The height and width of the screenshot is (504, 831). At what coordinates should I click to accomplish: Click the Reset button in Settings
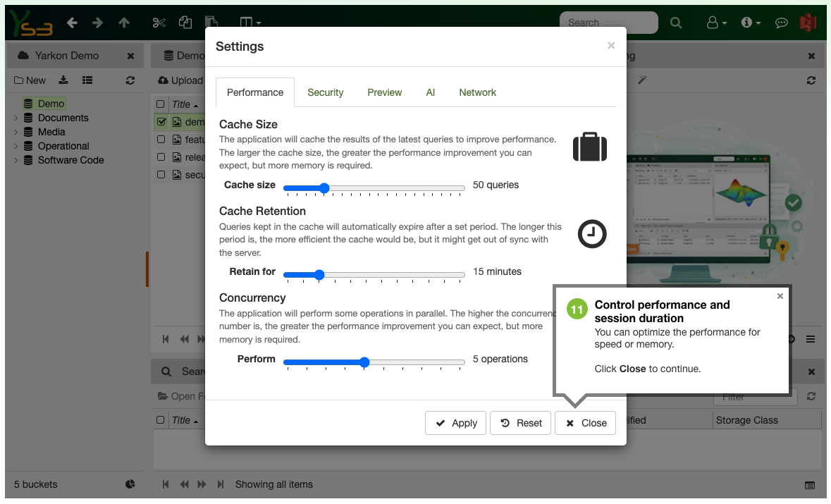click(x=521, y=423)
